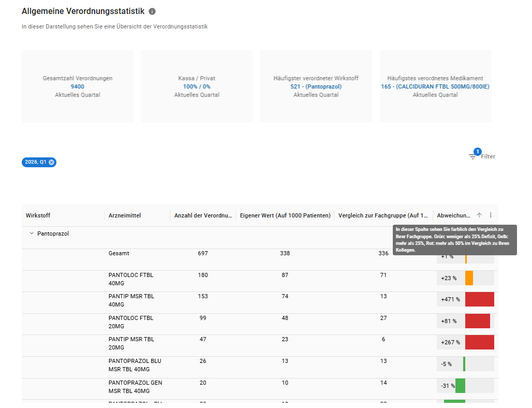Select the PANTOLOC FTBL 20MG row
This screenshot has height=408, width=532.
[260, 324]
